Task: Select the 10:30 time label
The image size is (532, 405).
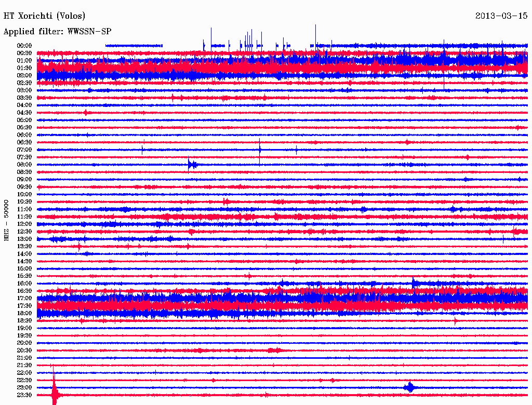Action: [x=24, y=202]
